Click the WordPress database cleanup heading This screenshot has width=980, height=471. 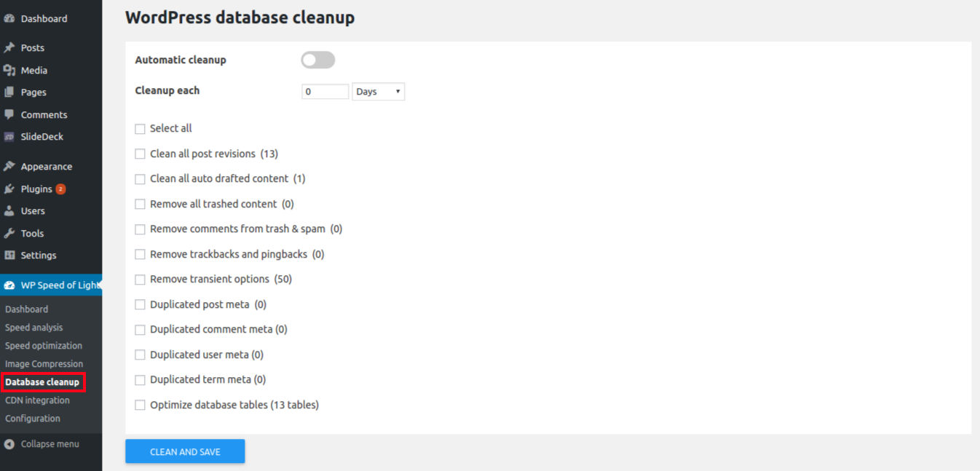pos(240,17)
